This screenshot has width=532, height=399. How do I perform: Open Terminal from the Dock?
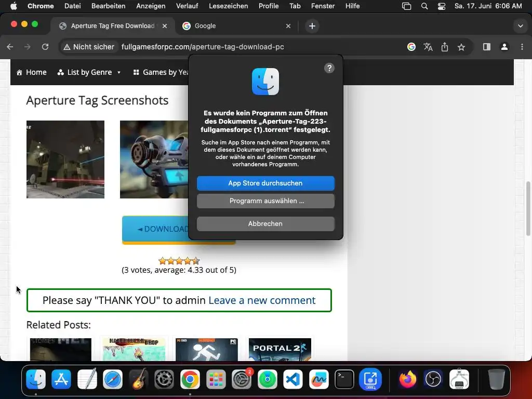click(344, 379)
